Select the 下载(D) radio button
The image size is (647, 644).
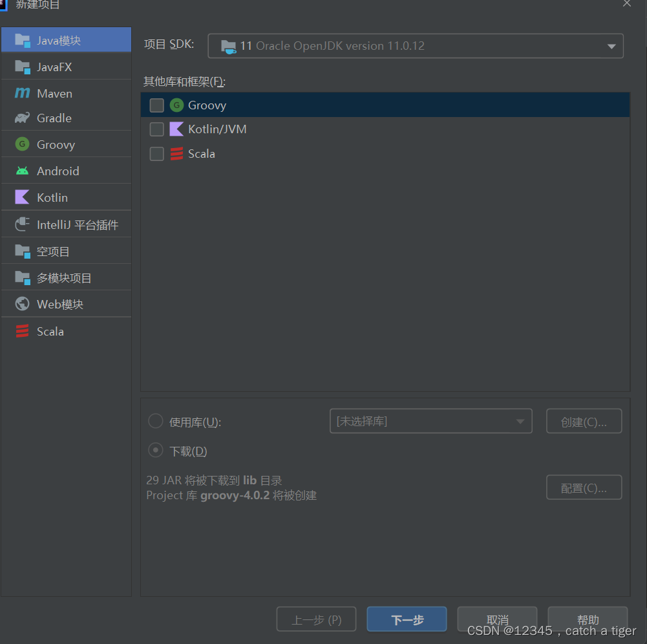point(156,450)
